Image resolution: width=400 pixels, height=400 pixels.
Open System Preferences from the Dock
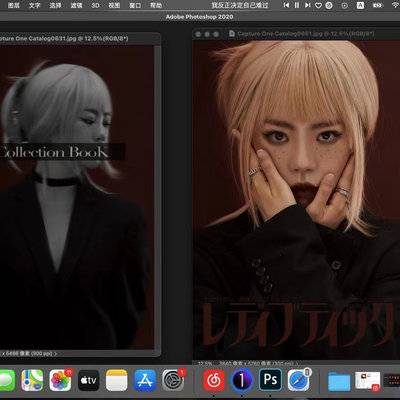173,380
